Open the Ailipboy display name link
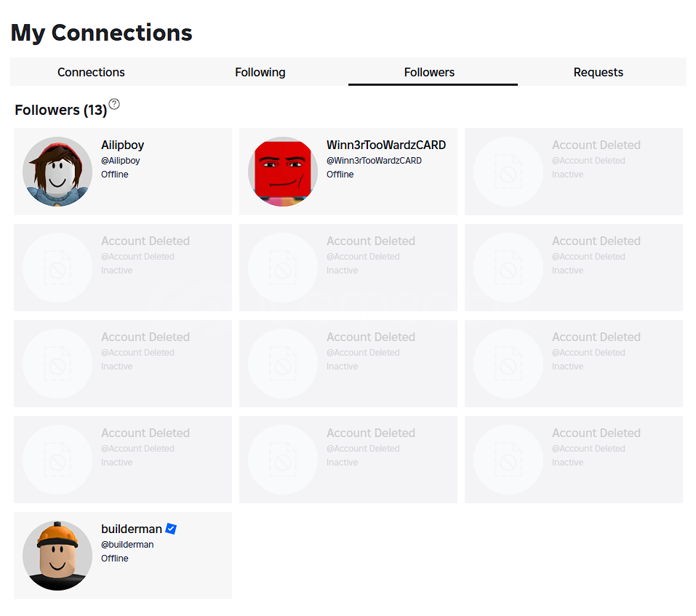This screenshot has width=696, height=616. pos(122,145)
